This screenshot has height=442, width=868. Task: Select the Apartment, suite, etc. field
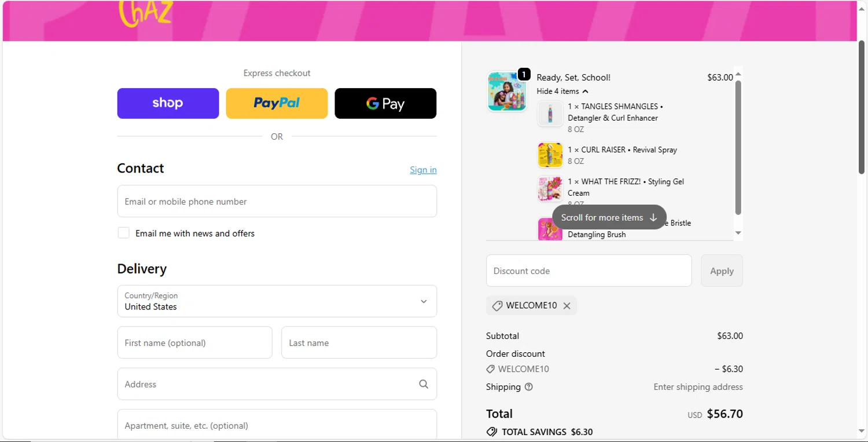[x=277, y=425]
